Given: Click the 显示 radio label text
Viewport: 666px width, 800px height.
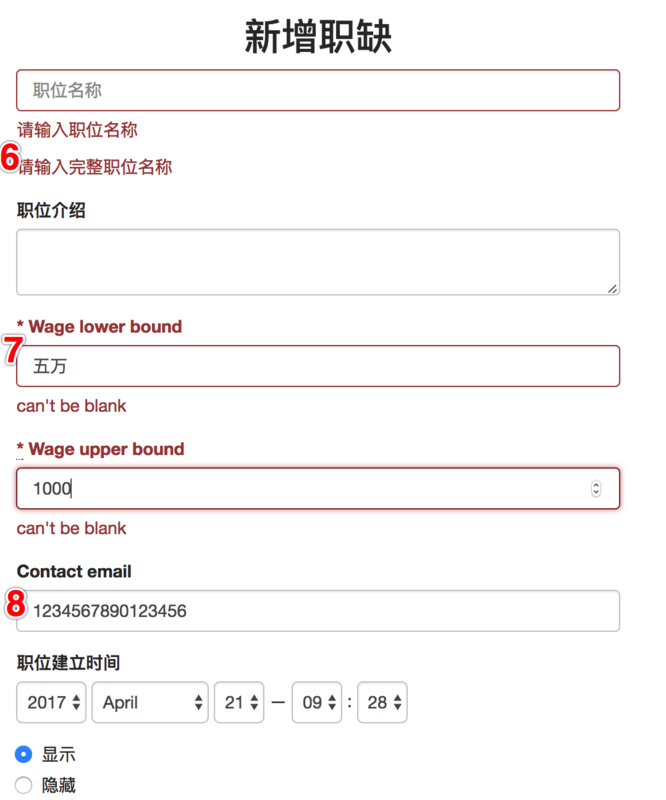Looking at the screenshot, I should (59, 754).
